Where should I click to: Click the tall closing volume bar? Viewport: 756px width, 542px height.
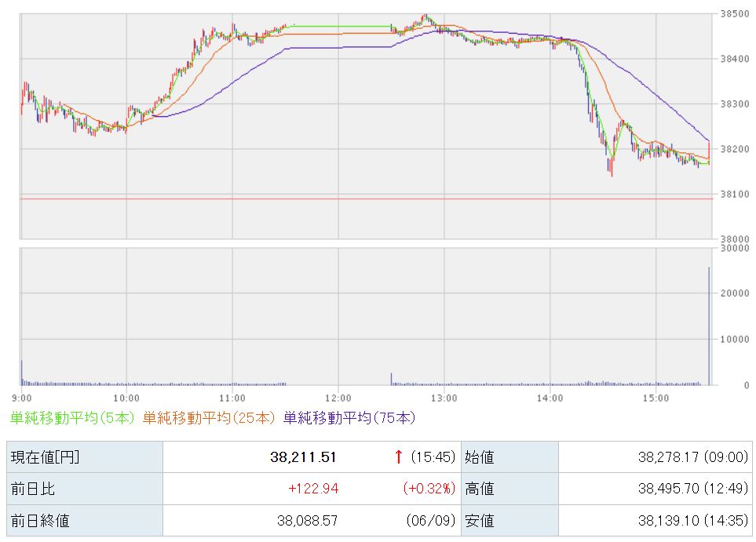[x=709, y=326]
